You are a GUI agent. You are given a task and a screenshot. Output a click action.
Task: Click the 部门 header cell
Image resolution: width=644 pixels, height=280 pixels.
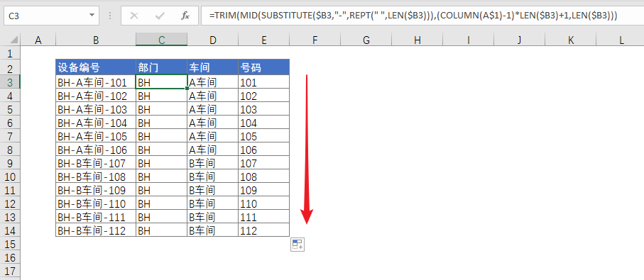pos(161,67)
